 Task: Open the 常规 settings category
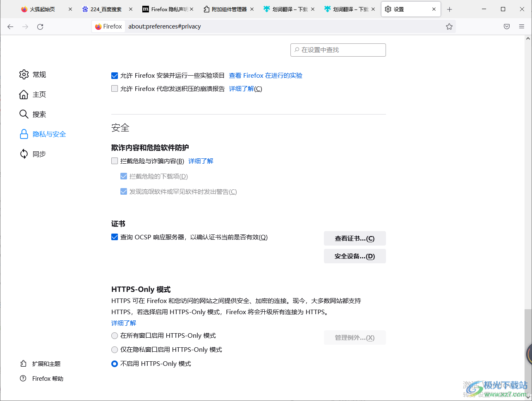39,74
